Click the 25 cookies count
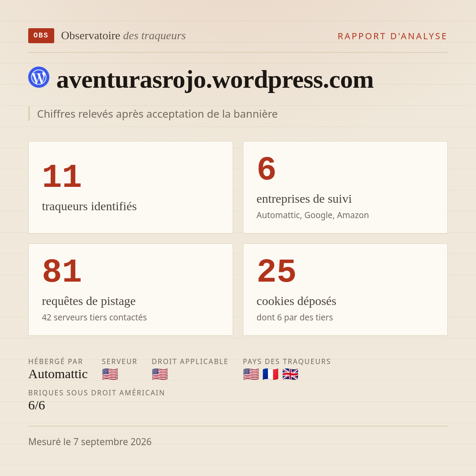476x476 pixels. [276, 271]
